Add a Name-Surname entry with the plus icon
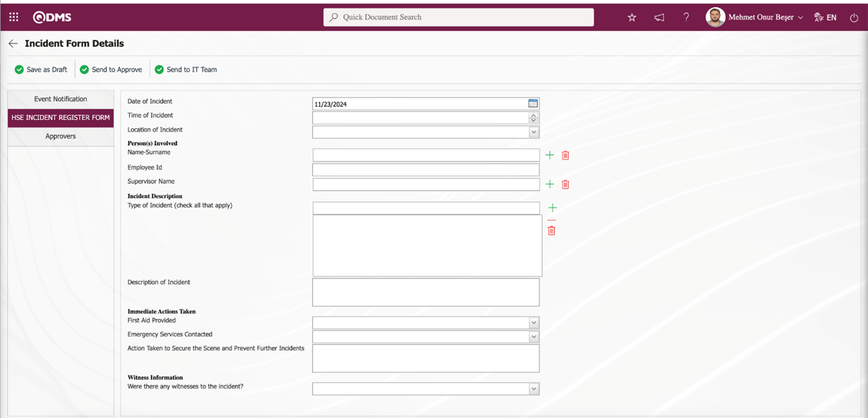 point(550,155)
